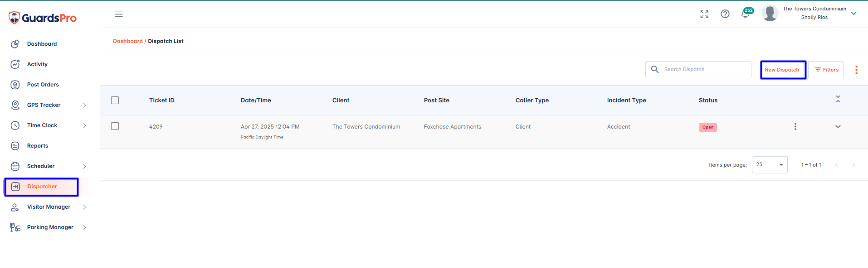This screenshot has height=268, width=868.
Task: Open Activity from the sidebar
Action: 37,64
